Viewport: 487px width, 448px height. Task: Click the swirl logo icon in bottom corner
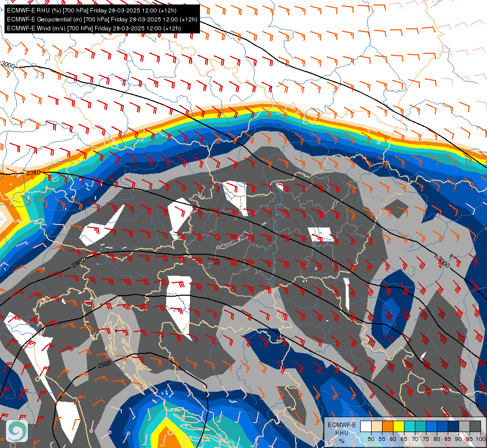[x=17, y=431]
